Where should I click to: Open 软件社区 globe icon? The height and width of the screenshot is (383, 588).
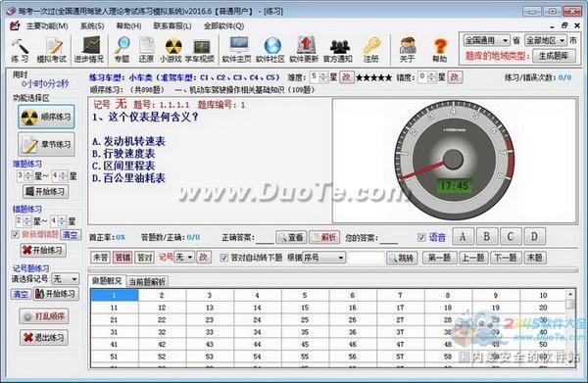[270, 50]
